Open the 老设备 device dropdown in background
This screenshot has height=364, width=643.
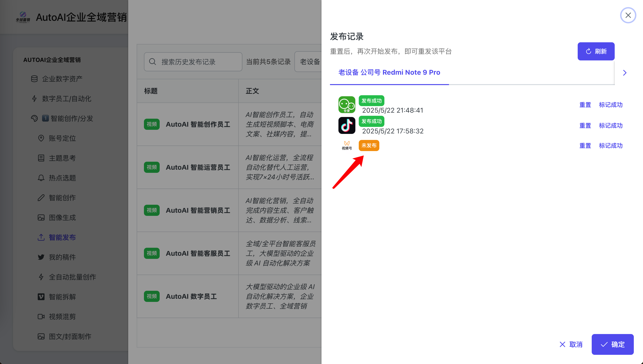[308, 62]
